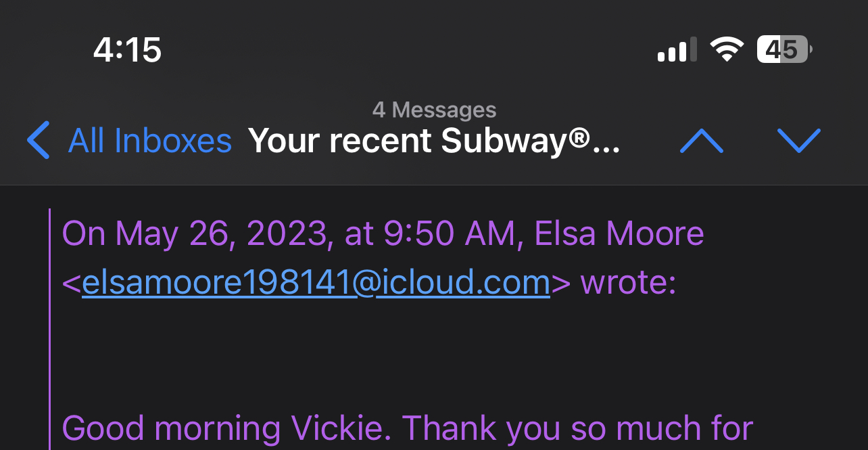
Task: Tap the 4:15 clock in status bar
Action: point(127,50)
